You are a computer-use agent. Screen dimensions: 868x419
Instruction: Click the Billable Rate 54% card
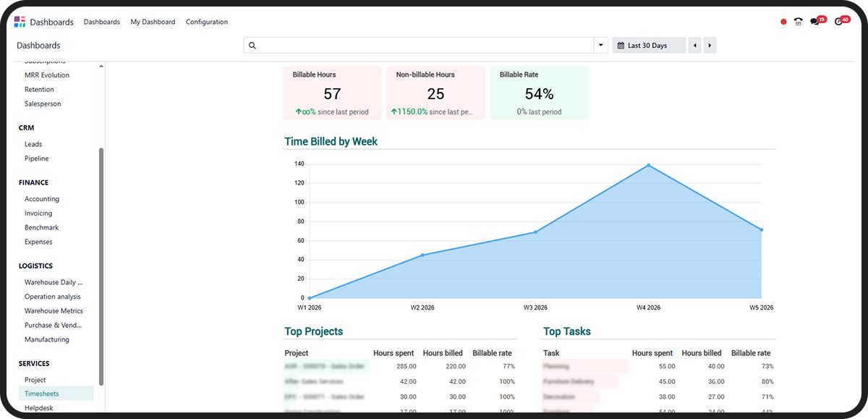(539, 93)
